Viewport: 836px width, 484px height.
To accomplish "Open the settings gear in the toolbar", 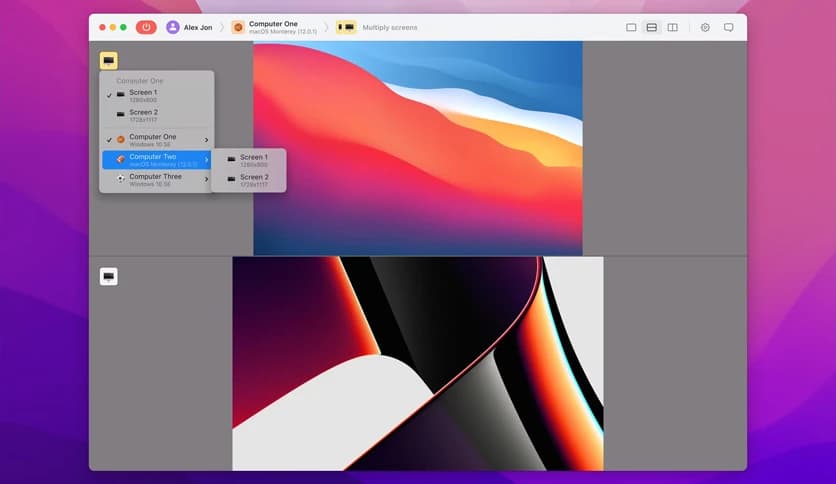I will (705, 27).
